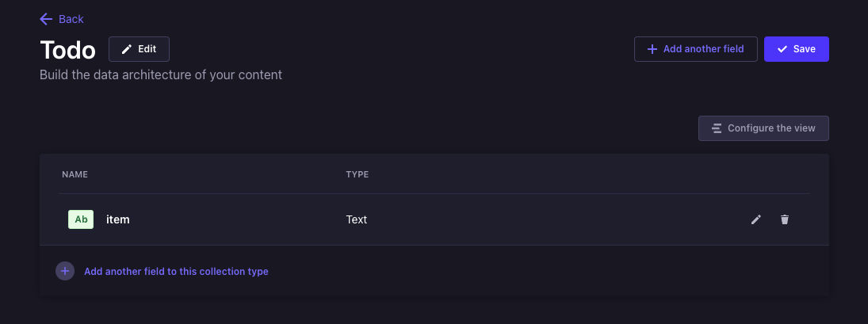Image resolution: width=868 pixels, height=324 pixels.
Task: Delete the item field with trash icon
Action: pos(785,219)
